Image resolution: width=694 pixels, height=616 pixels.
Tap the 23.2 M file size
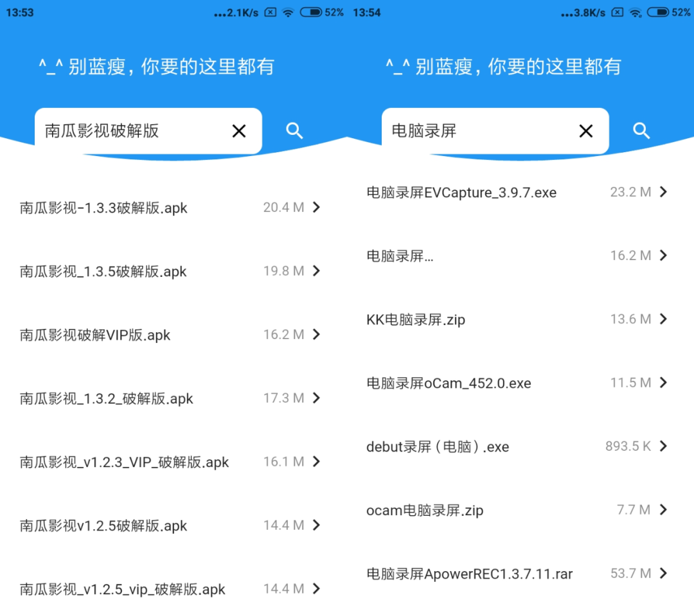[x=631, y=192]
